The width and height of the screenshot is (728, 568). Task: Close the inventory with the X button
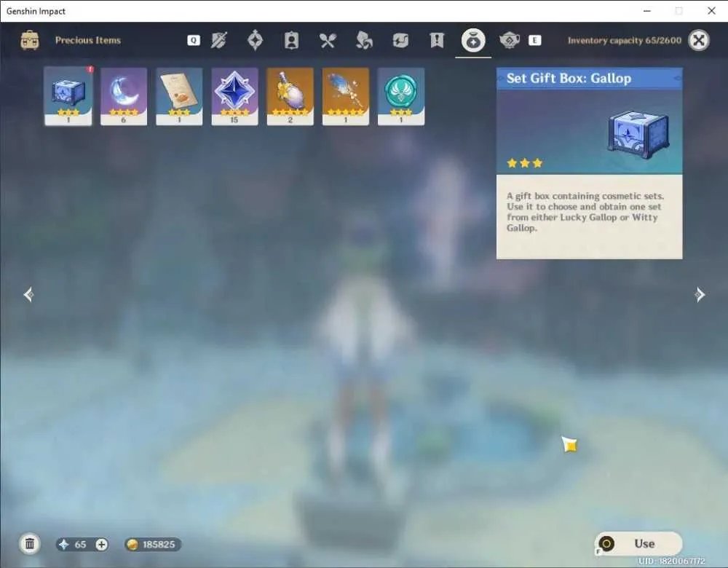699,40
